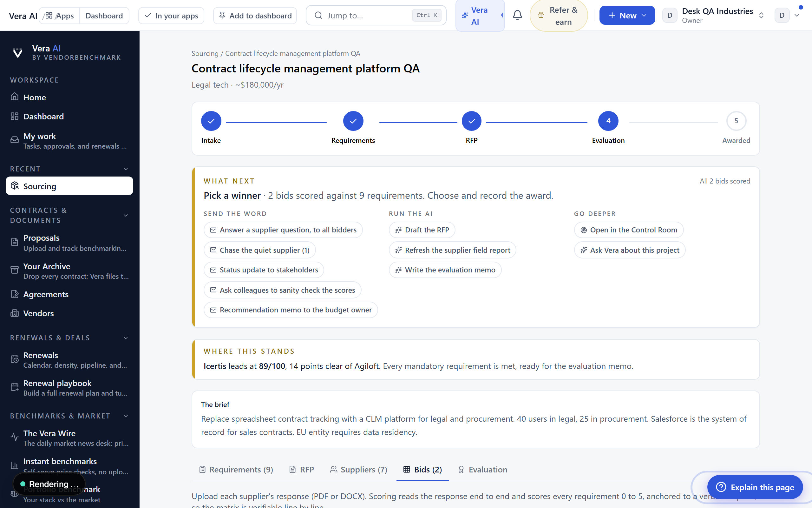Collapse Contracts & Documents section
Viewport: 812px width, 508px height.
[126, 215]
